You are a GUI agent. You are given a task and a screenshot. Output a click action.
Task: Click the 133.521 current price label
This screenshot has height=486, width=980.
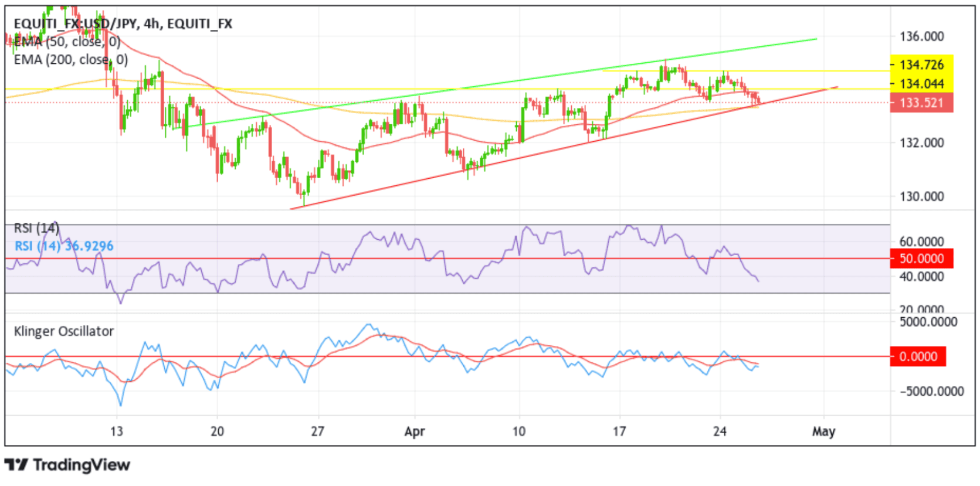921,103
